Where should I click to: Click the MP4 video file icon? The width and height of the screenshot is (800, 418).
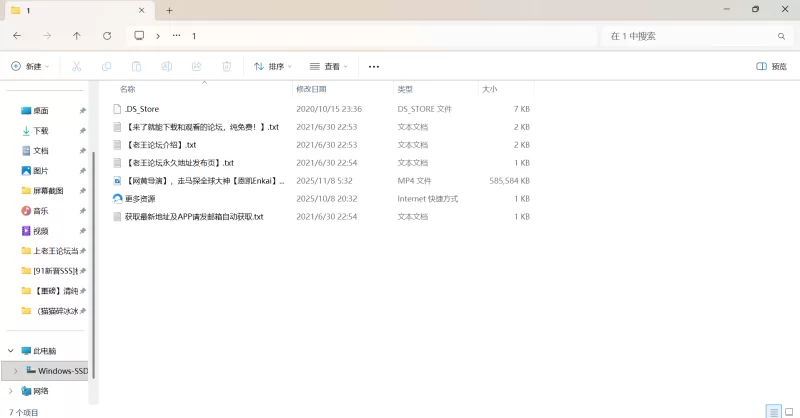click(117, 181)
